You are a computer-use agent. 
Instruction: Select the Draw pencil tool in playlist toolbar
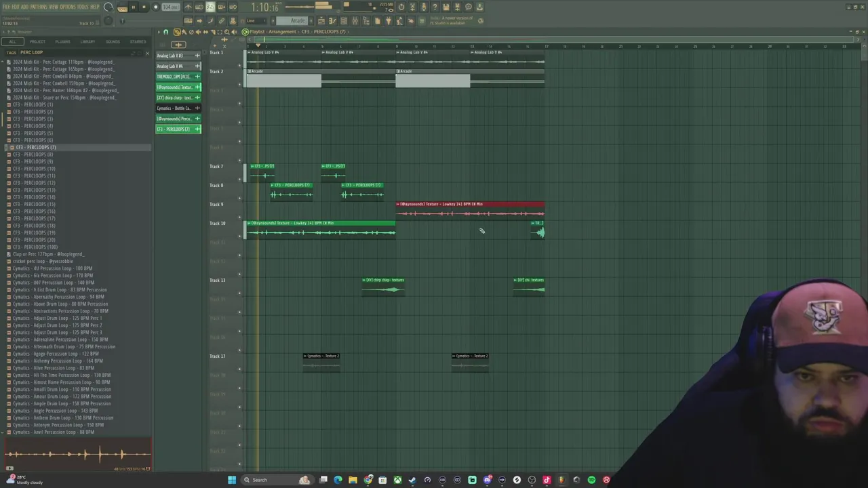pos(176,32)
